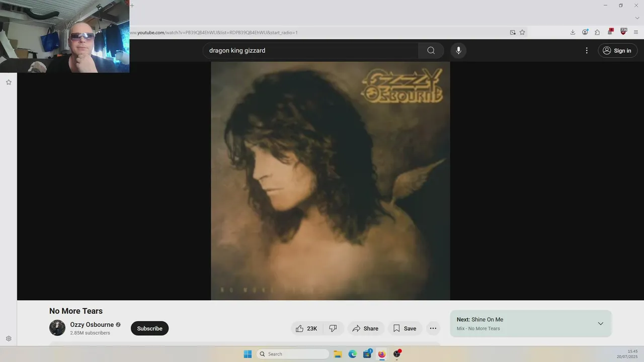Open sidebar settings gear icon
Screen dimensions: 644x362
[x=9, y=338]
